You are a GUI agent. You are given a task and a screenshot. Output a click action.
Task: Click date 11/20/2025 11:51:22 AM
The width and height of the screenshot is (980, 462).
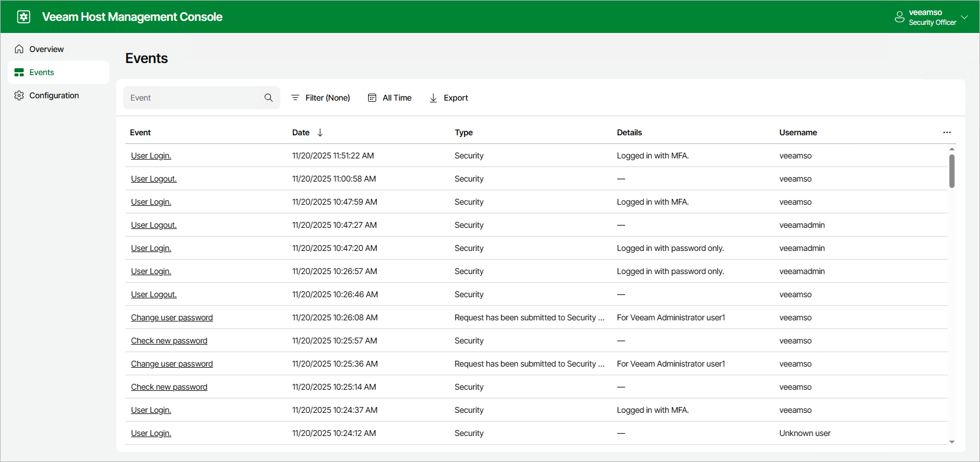[x=333, y=156]
